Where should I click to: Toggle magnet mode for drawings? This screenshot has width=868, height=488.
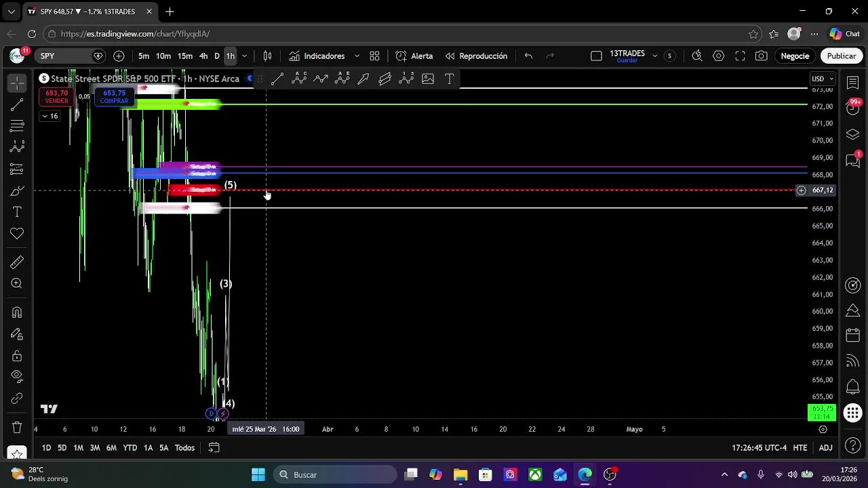pyautogui.click(x=17, y=312)
